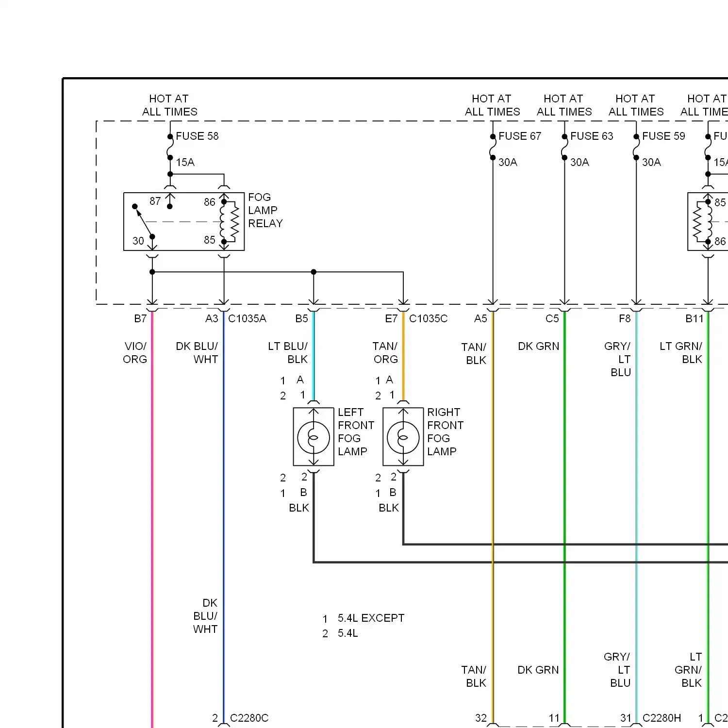Select connector pin label B11

695,318
